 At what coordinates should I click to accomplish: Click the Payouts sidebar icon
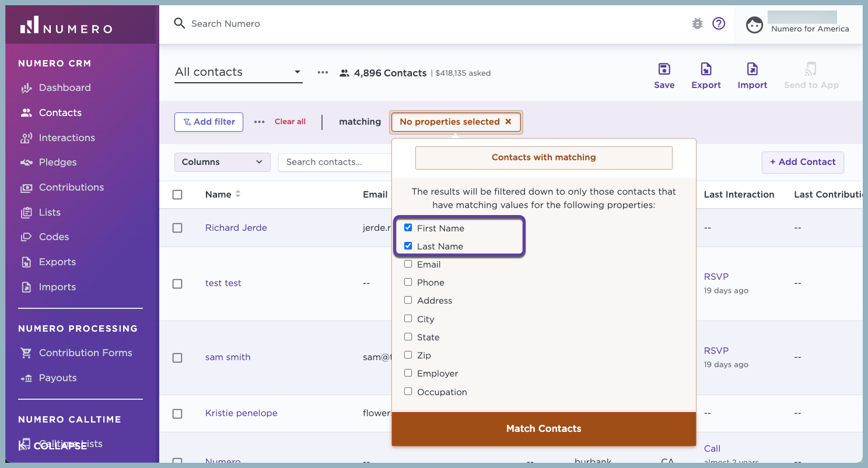coord(26,378)
